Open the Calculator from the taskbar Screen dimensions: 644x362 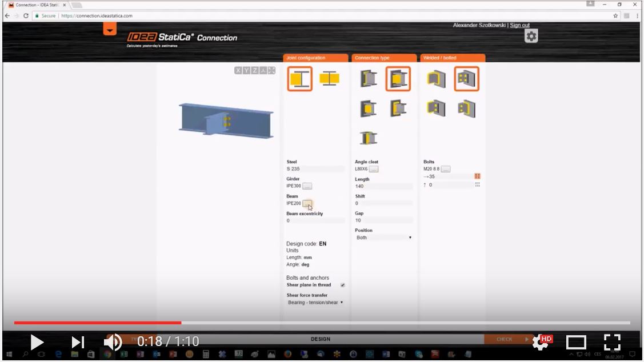coord(206,354)
